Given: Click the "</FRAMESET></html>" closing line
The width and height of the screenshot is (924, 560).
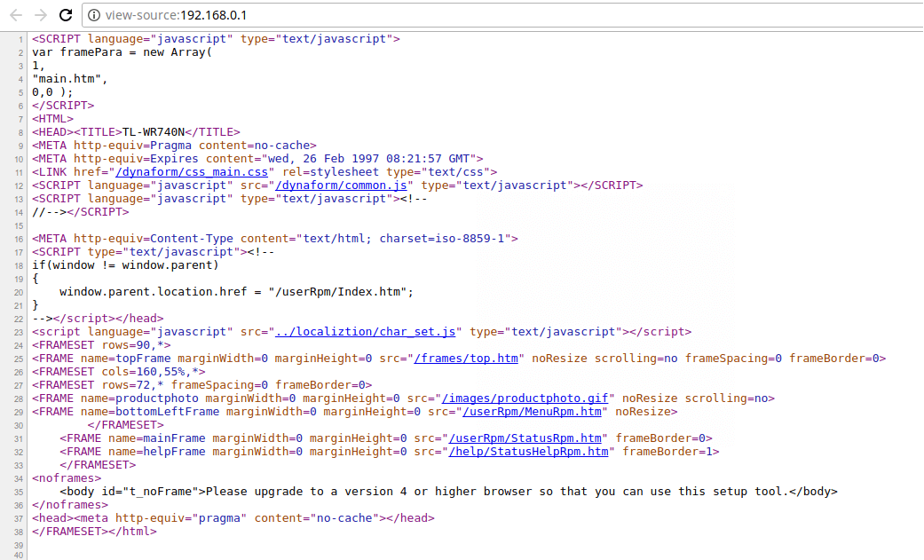Looking at the screenshot, I should [x=94, y=532].
